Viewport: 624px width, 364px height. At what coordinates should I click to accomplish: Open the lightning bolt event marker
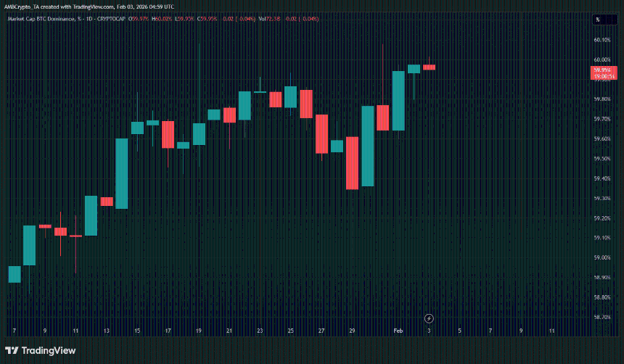click(429, 318)
